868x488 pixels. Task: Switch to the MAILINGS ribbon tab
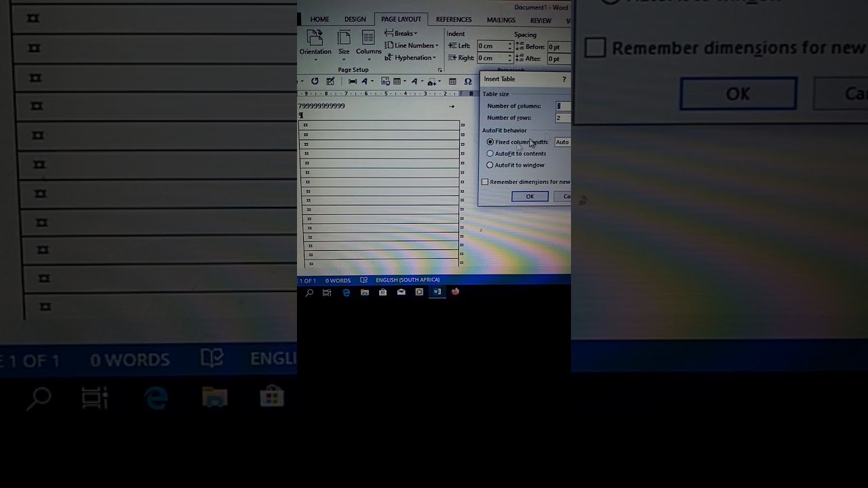pyautogui.click(x=501, y=20)
